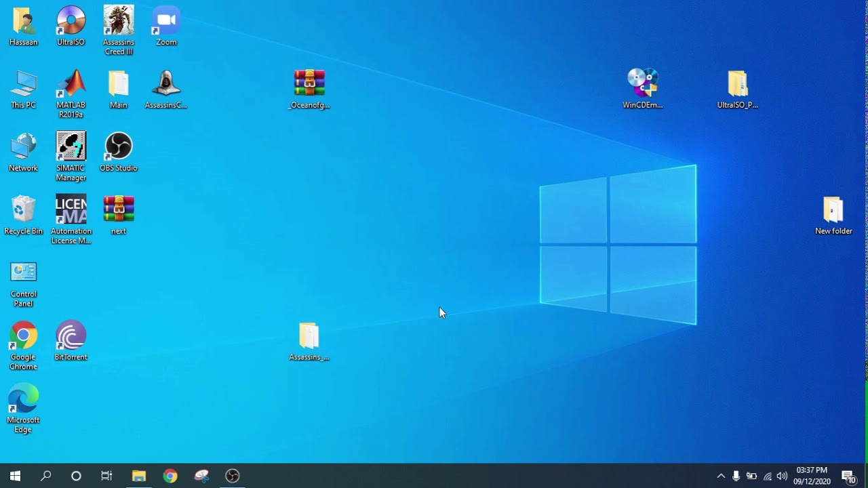Switch to OBS Studio on taskbar
This screenshot has height=488, width=868.
[233, 476]
